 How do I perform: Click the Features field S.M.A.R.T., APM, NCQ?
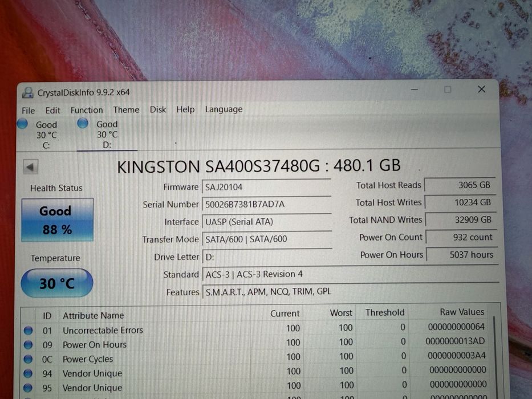pyautogui.click(x=351, y=292)
